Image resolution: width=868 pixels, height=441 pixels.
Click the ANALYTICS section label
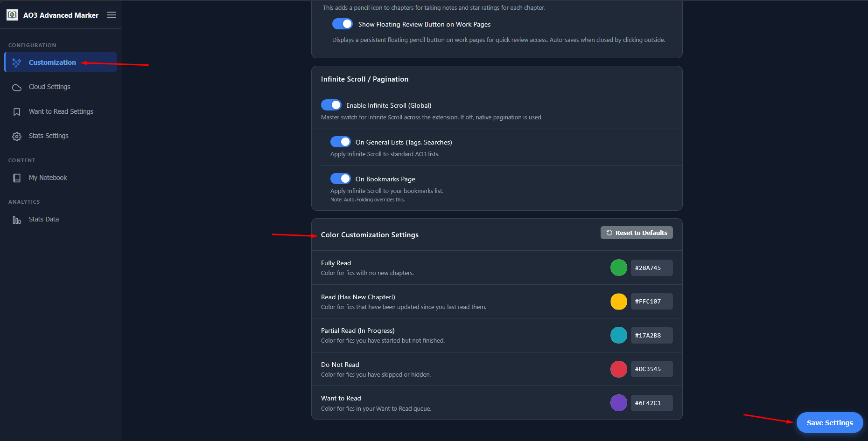pos(24,202)
